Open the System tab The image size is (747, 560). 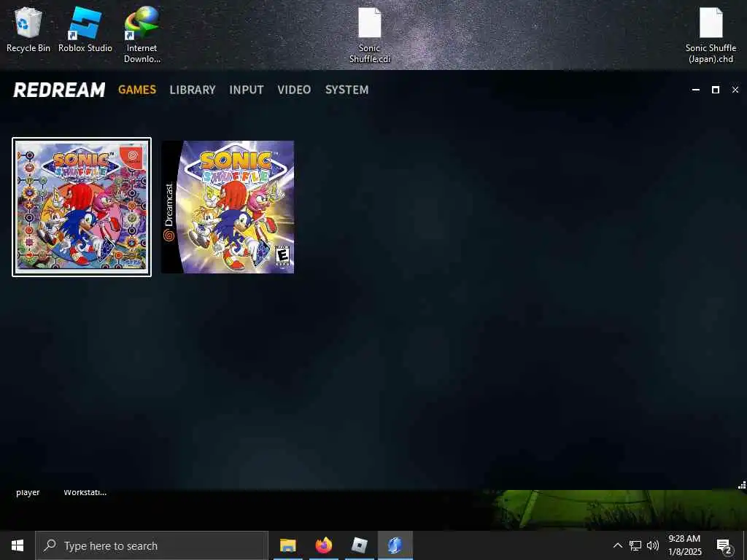pos(347,90)
